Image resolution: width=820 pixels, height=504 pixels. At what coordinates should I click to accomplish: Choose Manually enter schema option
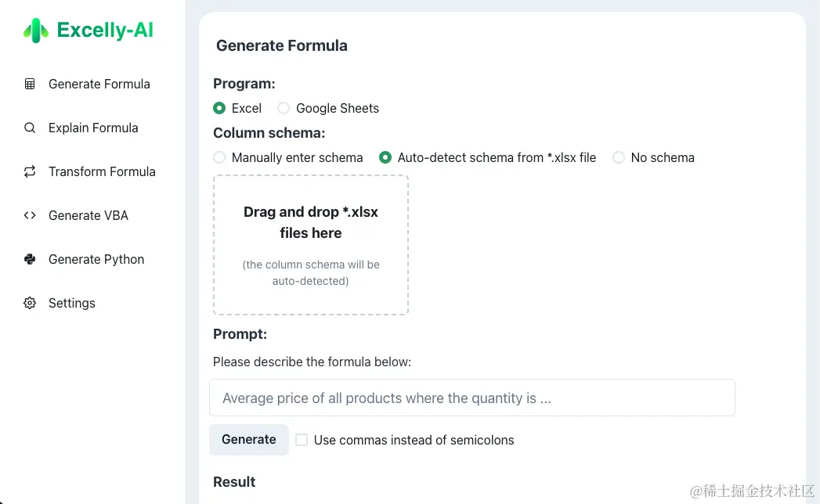(x=219, y=157)
